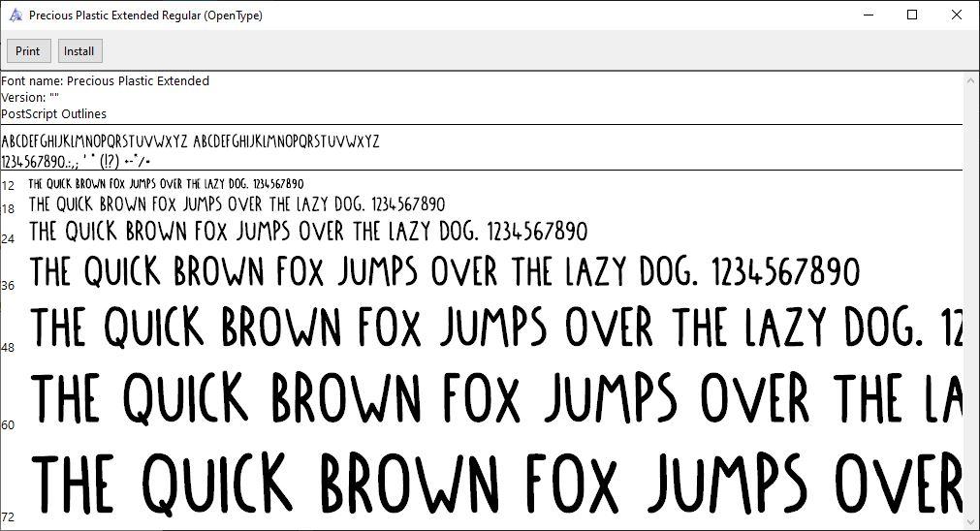This screenshot has height=531, width=980.
Task: Click the digits and punctuation sample line
Action: 78,161
